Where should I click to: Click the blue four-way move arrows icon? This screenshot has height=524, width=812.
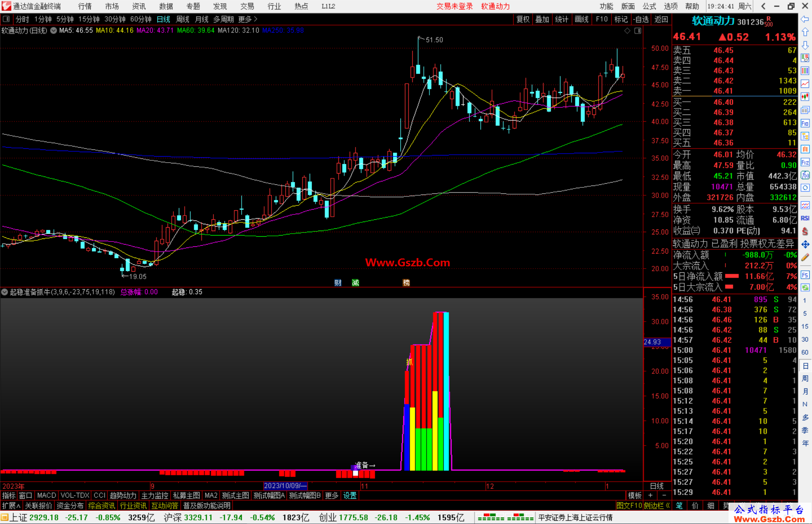click(x=805, y=245)
